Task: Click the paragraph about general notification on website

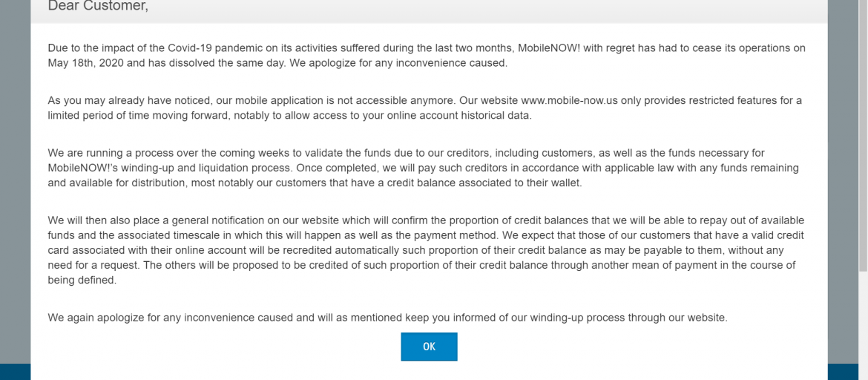Action: (x=426, y=250)
